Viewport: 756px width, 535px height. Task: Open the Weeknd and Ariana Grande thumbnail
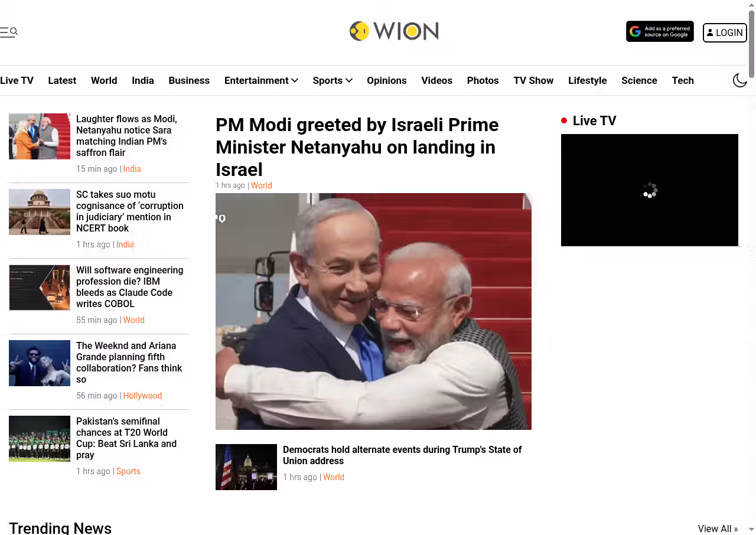click(40, 363)
